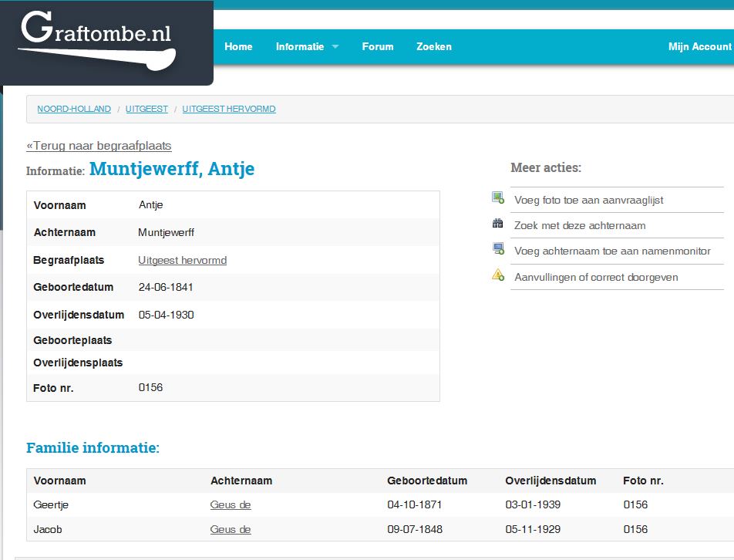This screenshot has width=734, height=560.
Task: Click Zoek met deze achternaam
Action: (580, 225)
